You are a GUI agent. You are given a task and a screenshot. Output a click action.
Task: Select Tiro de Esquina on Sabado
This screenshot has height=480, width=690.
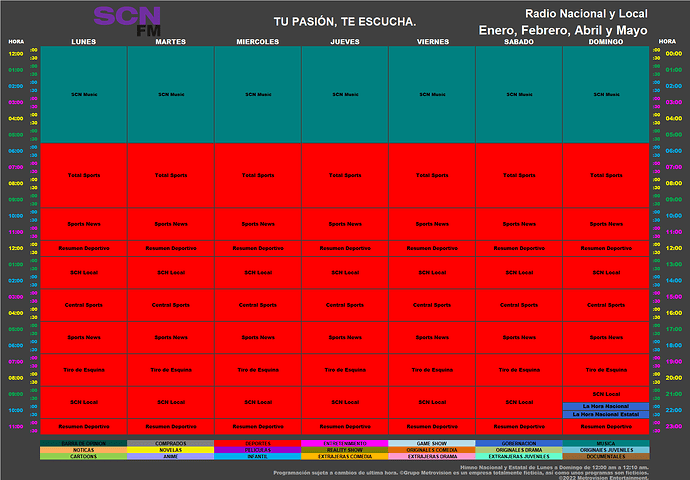(x=519, y=370)
